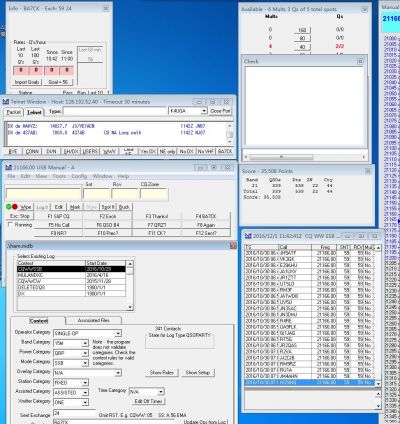Select the CQWWCW row in existing logs

pyautogui.click(x=71, y=281)
